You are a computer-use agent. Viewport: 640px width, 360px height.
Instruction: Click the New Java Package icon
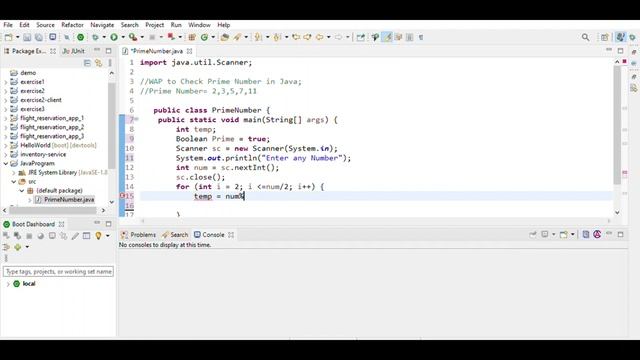click(x=191, y=37)
